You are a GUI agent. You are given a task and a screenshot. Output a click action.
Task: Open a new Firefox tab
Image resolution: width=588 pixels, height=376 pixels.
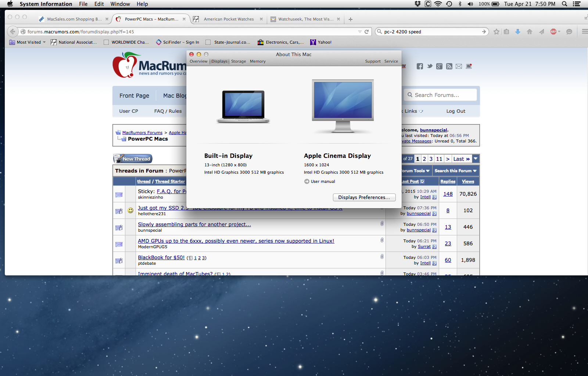[x=351, y=19]
